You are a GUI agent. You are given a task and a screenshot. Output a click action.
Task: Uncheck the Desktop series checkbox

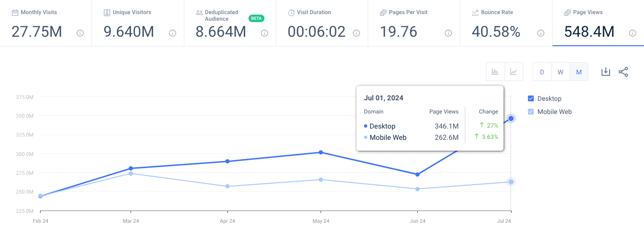531,98
